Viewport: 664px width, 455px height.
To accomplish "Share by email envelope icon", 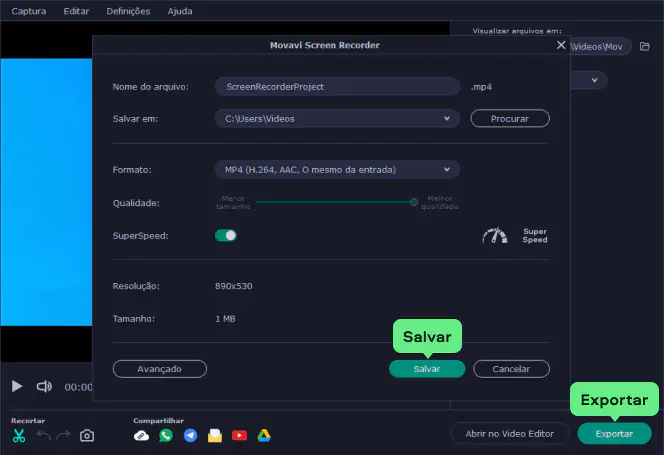I will point(215,436).
